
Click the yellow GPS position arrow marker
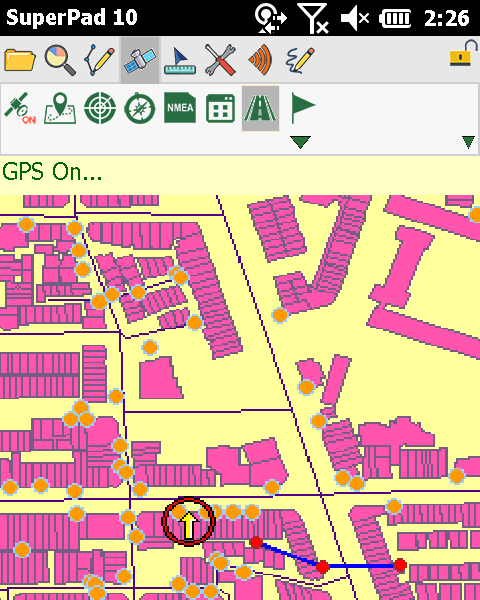point(189,522)
